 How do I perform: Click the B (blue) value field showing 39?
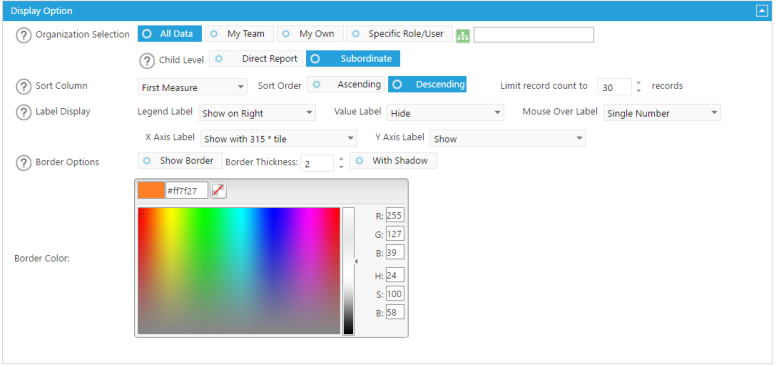[x=395, y=252]
